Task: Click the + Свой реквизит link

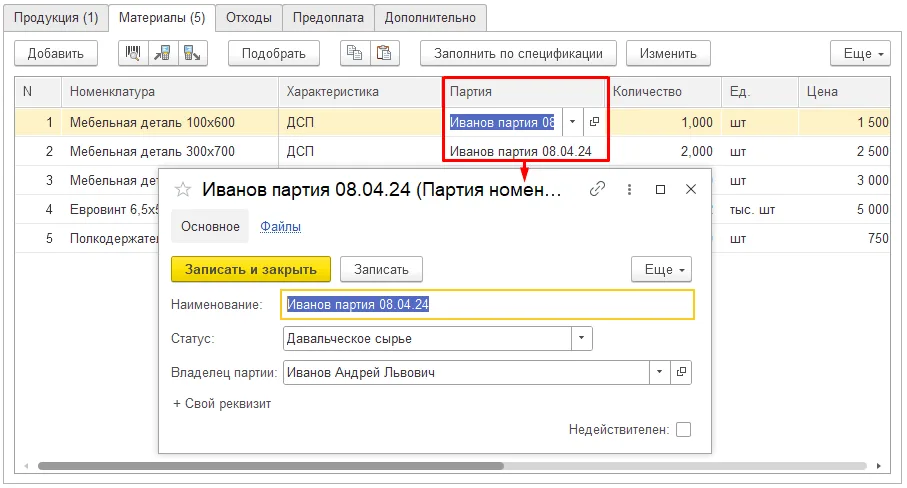Action: pyautogui.click(x=222, y=404)
